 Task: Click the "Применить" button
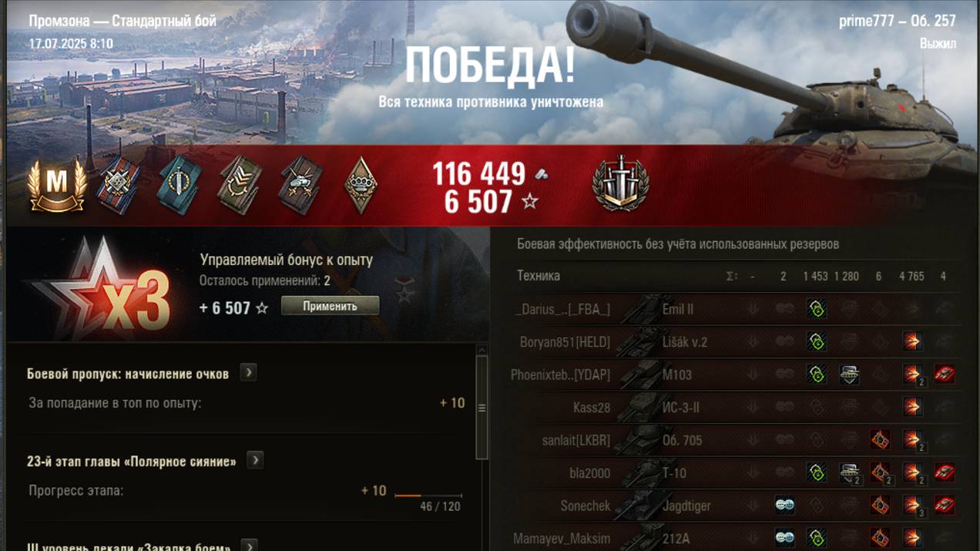[330, 306]
